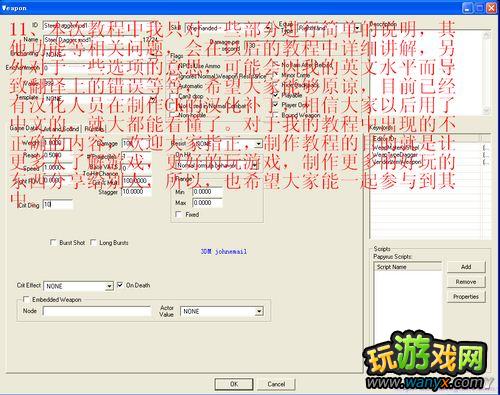Click the Description box scrollbar down arrow

tap(486, 110)
